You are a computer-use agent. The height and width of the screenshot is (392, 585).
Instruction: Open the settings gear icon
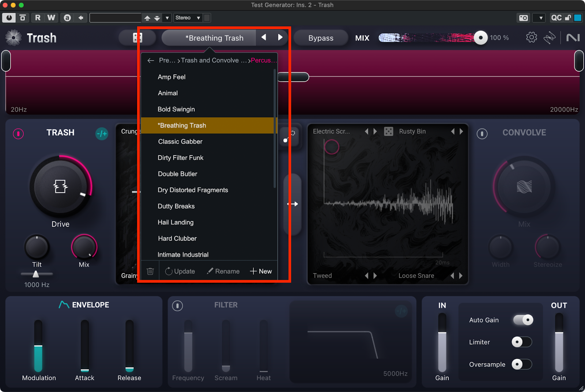[532, 37]
